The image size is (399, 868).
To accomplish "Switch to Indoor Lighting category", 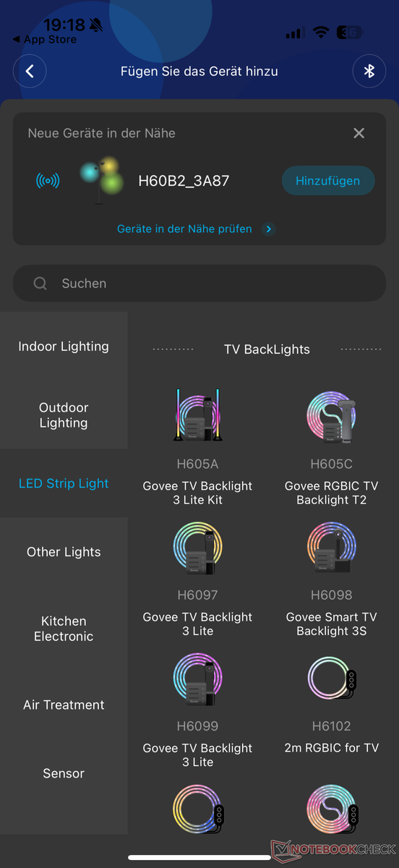I will click(64, 346).
